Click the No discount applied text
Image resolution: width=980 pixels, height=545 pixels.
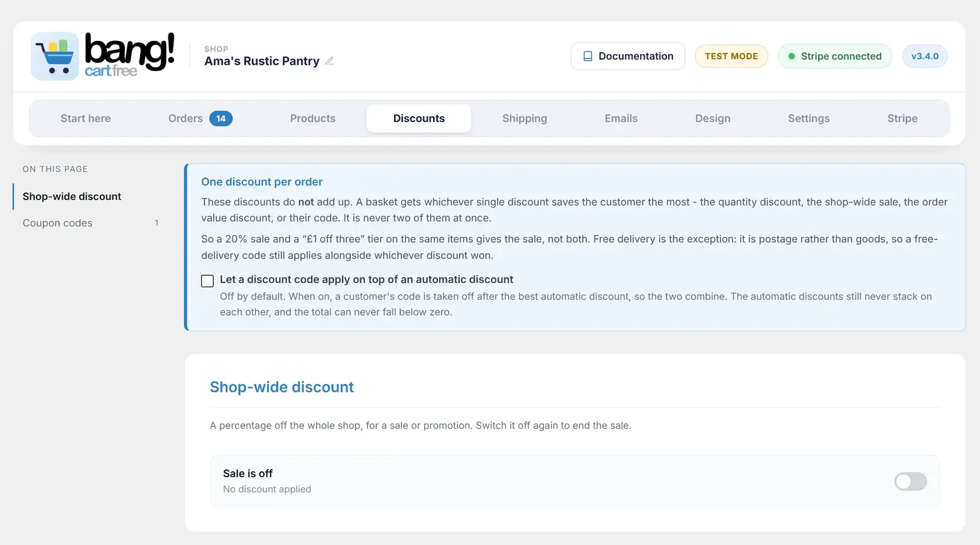pyautogui.click(x=267, y=489)
